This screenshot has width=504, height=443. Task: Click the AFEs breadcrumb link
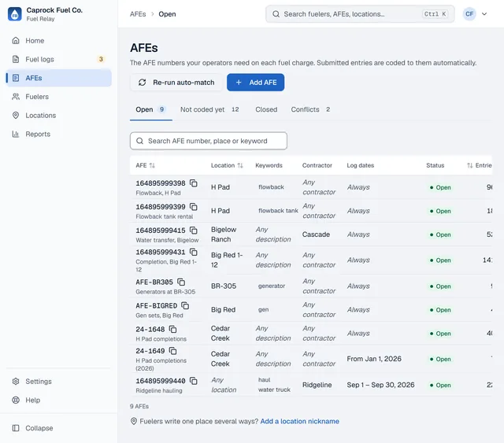[138, 14]
